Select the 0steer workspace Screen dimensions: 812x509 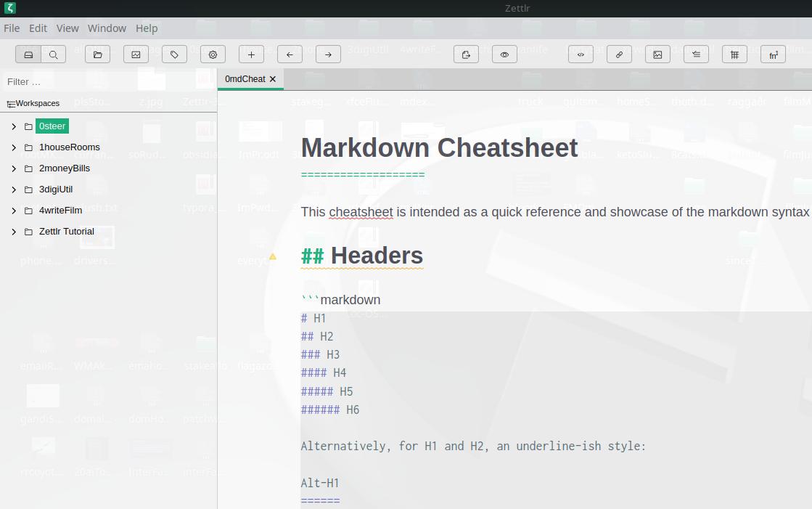(52, 126)
